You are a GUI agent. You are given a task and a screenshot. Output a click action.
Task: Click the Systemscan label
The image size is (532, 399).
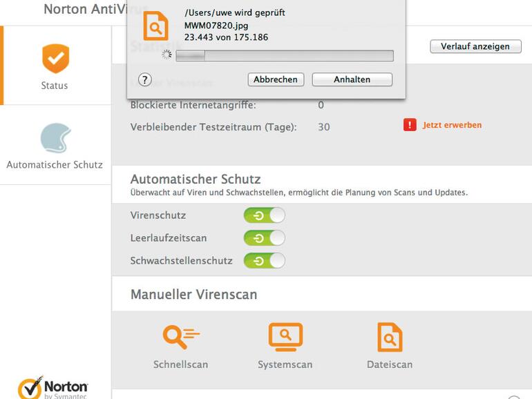click(285, 364)
